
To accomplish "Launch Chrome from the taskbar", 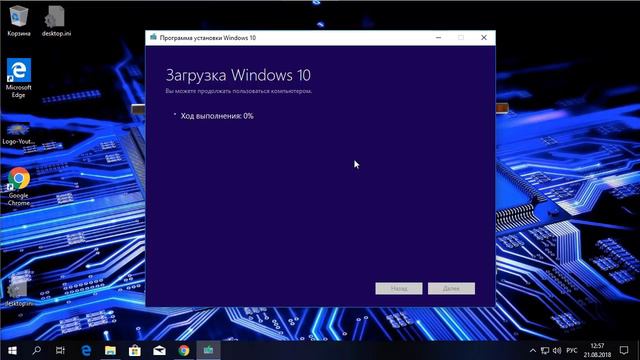I will pyautogui.click(x=184, y=350).
